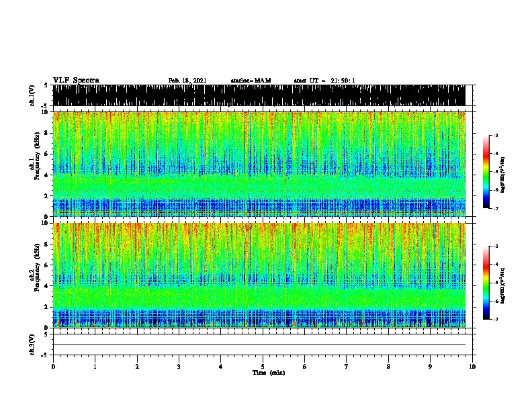The height and width of the screenshot is (411, 532).
Task: Click the time axis tick label "9"
Action: pyautogui.click(x=430, y=367)
